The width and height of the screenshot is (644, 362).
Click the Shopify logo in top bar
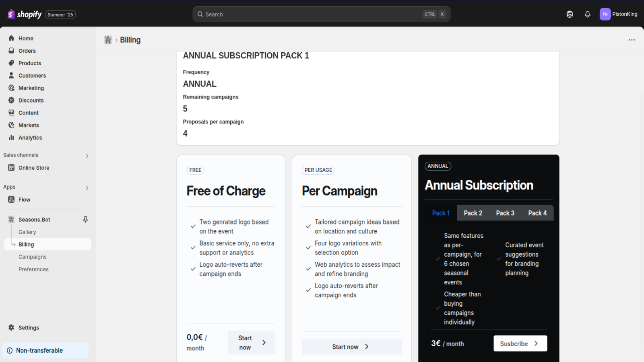pos(25,14)
